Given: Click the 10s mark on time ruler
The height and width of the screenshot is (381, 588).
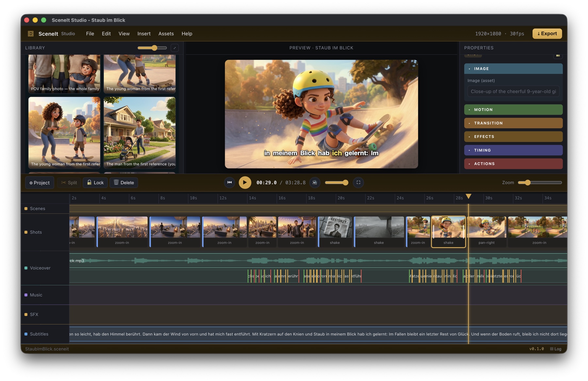Looking at the screenshot, I should 193,198.
